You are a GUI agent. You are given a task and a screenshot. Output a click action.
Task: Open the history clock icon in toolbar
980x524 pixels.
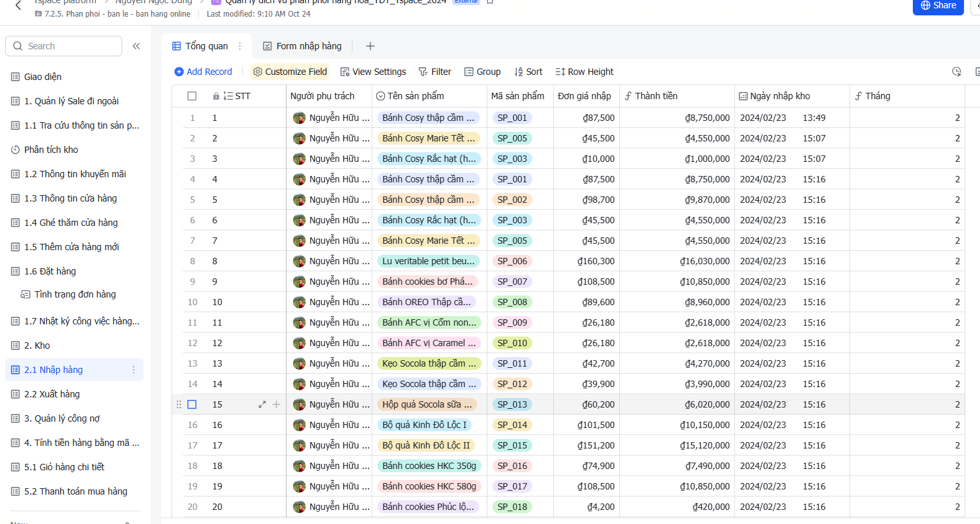click(x=956, y=72)
